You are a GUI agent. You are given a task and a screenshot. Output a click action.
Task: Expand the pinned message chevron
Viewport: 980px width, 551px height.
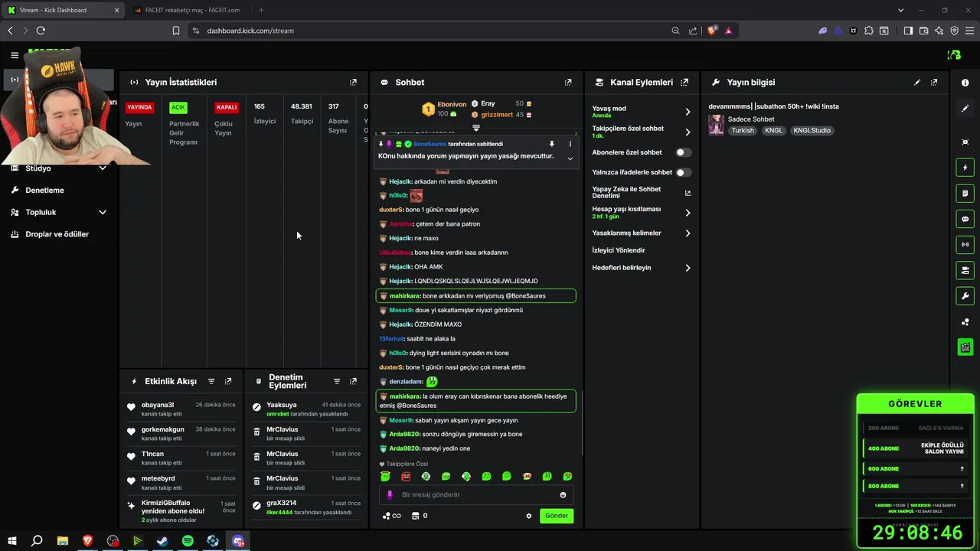pos(570,158)
